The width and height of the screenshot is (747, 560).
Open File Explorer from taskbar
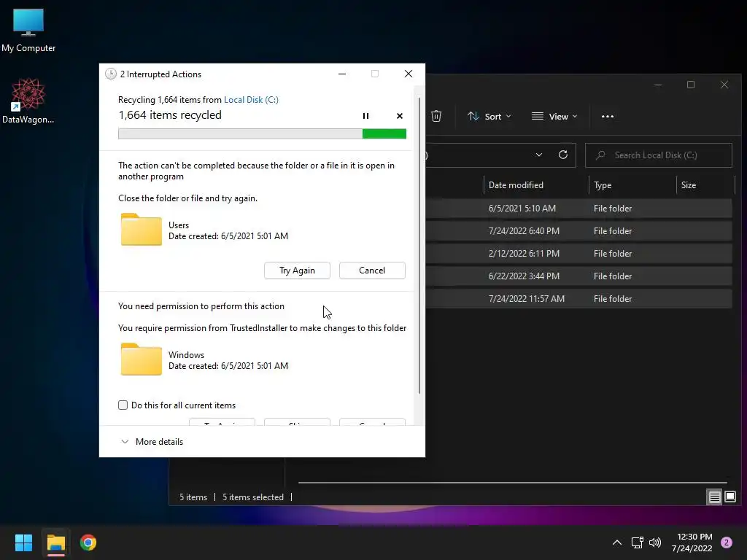(x=55, y=542)
